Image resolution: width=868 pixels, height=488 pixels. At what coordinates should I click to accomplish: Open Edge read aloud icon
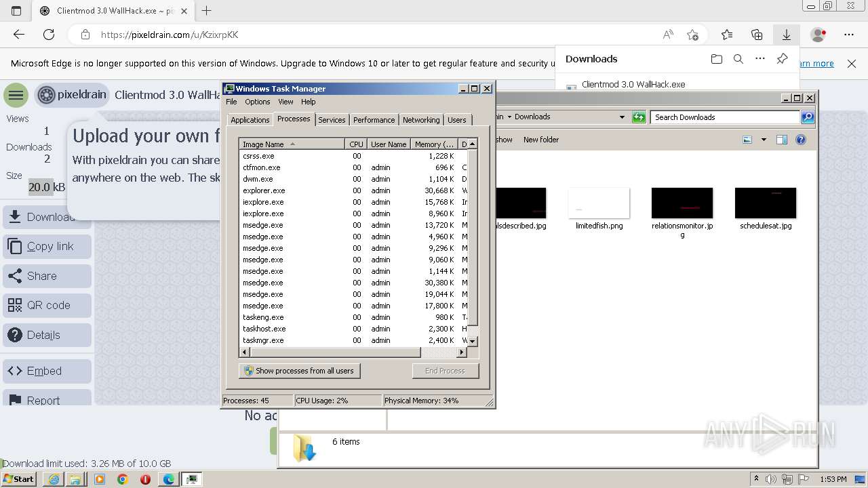(x=668, y=35)
